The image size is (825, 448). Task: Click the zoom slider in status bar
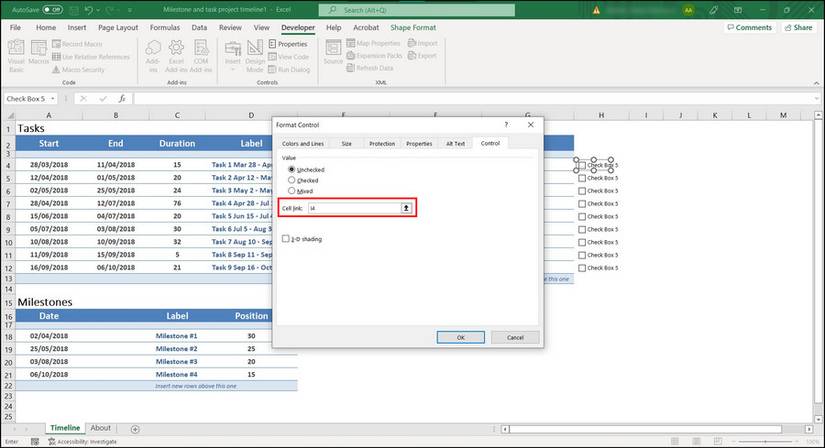(766, 441)
